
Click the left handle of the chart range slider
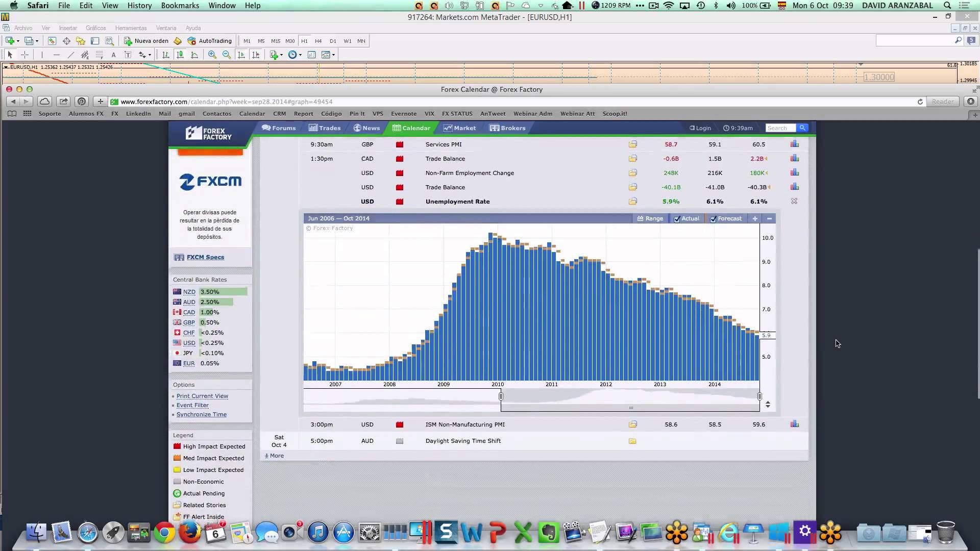[501, 396]
